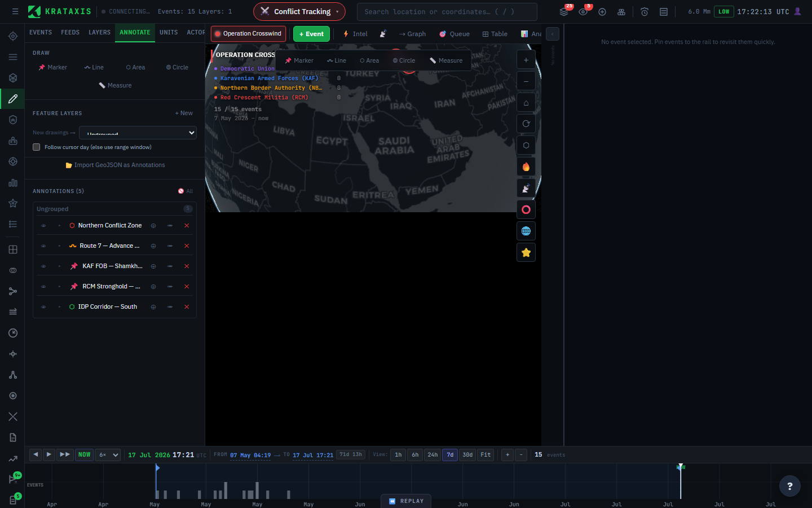Switch to globe view map button
The image size is (812, 508).
click(x=526, y=231)
